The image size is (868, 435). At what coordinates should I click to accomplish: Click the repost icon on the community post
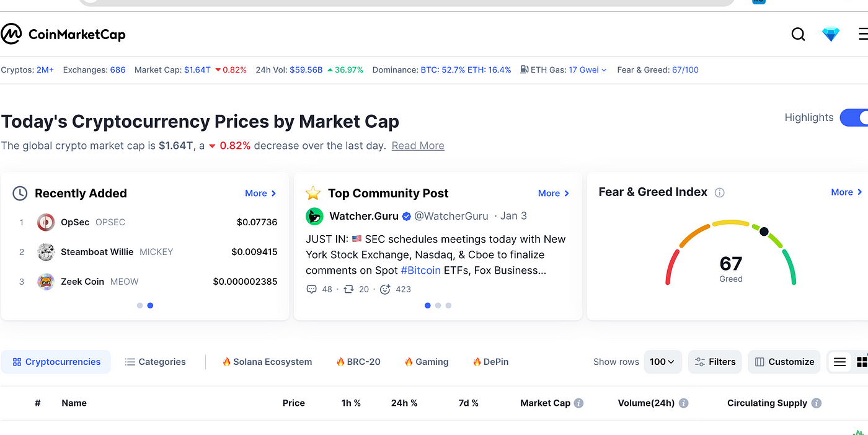[348, 289]
